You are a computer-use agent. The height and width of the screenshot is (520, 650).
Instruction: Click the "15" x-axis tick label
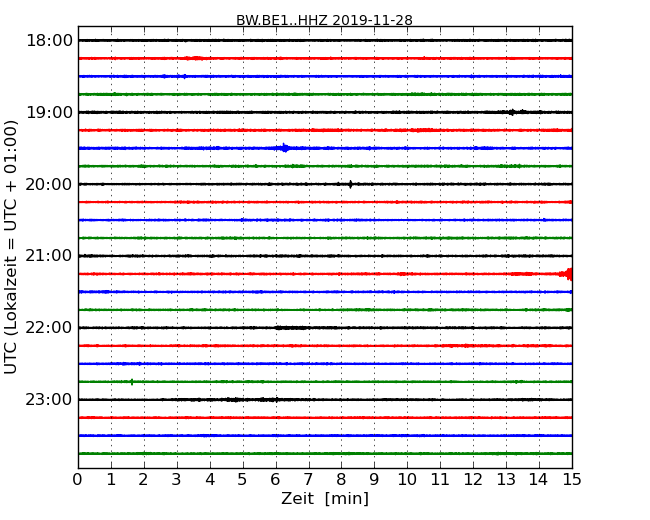tap(572, 479)
